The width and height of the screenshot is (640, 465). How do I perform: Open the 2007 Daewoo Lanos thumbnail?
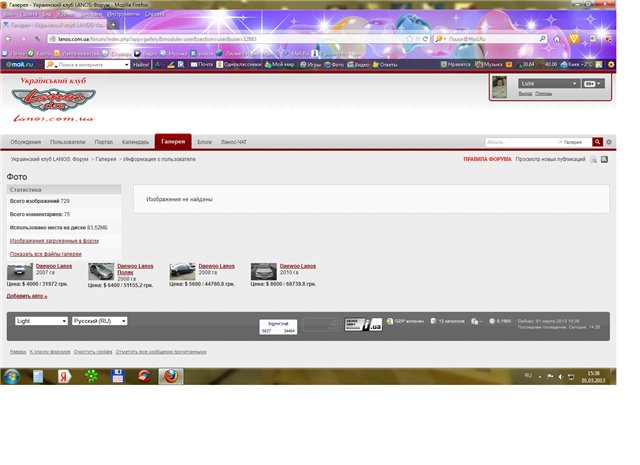click(20, 271)
